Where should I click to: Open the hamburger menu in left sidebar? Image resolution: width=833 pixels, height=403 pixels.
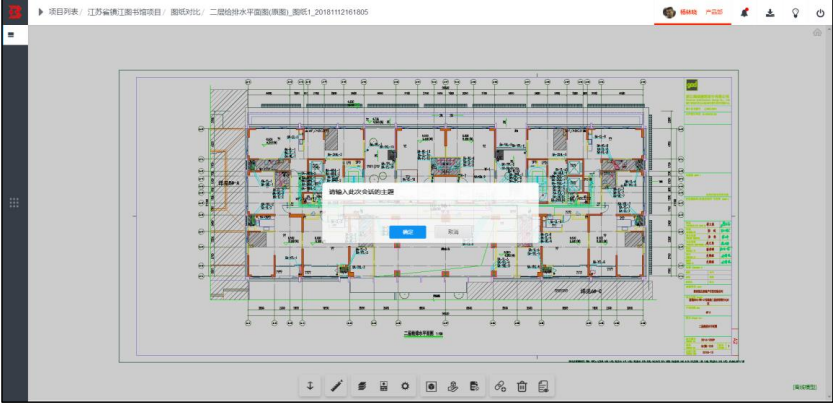point(11,35)
